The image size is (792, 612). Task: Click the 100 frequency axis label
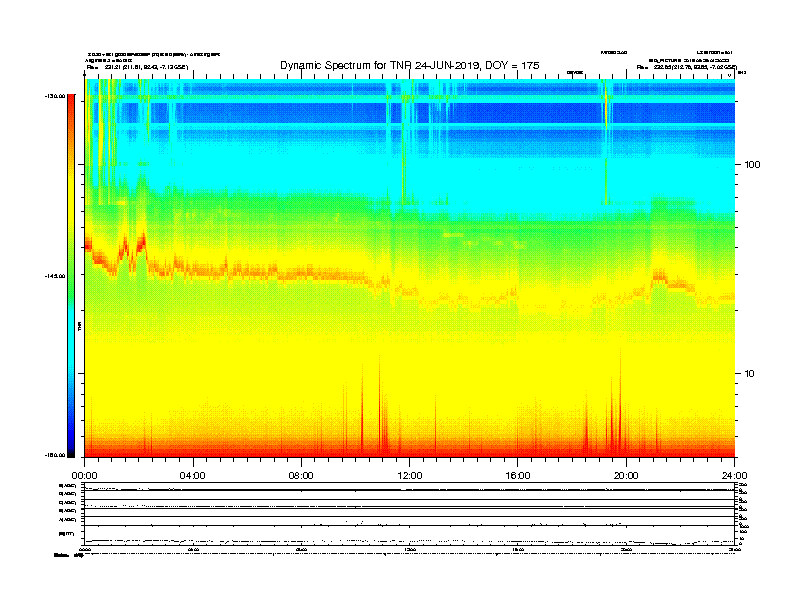(752, 165)
